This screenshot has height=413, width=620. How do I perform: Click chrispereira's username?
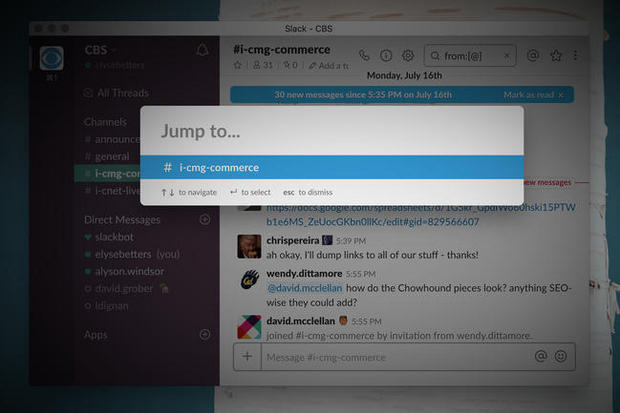[x=293, y=240]
